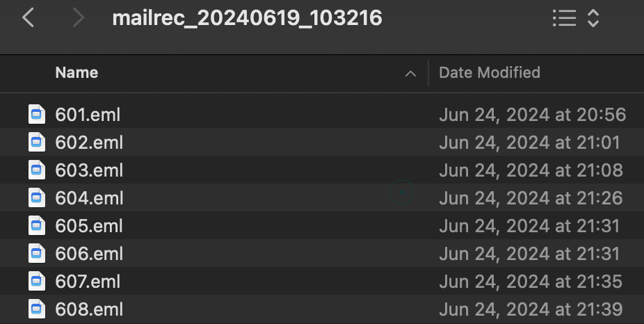
Task: Select row dated Jun 24 at 21:39
Action: (x=322, y=309)
